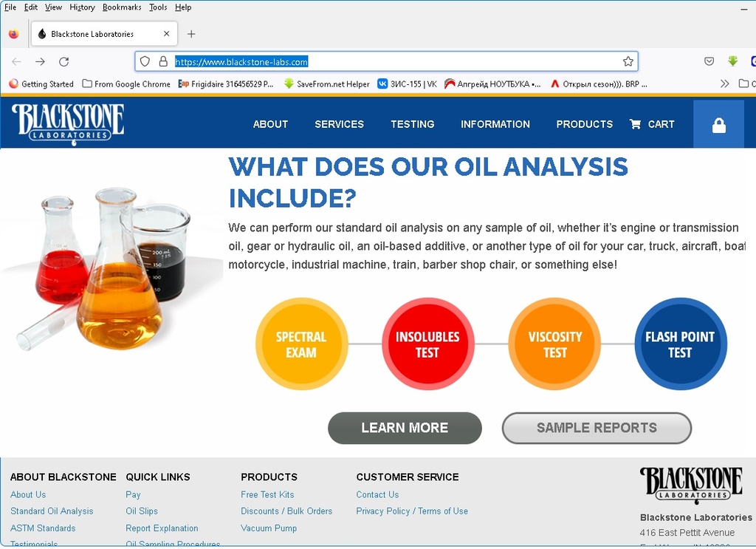This screenshot has width=756, height=549.
Task: Click the 'WHAT DOES OUR OIL ANALYSIS INCLUDE?' heading
Action: (428, 183)
